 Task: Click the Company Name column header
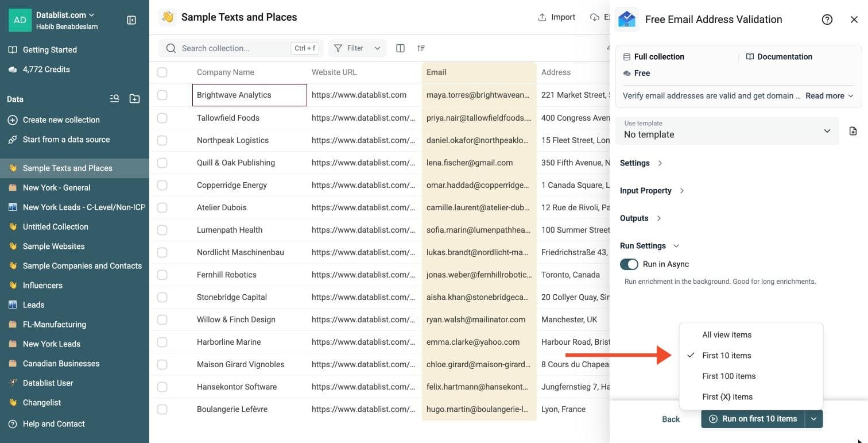[249, 72]
